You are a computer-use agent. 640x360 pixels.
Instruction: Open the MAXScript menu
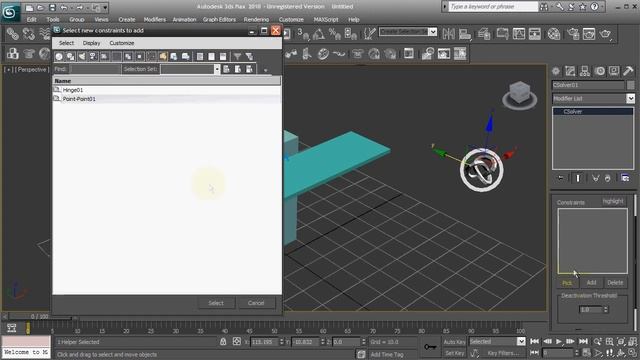(326, 19)
